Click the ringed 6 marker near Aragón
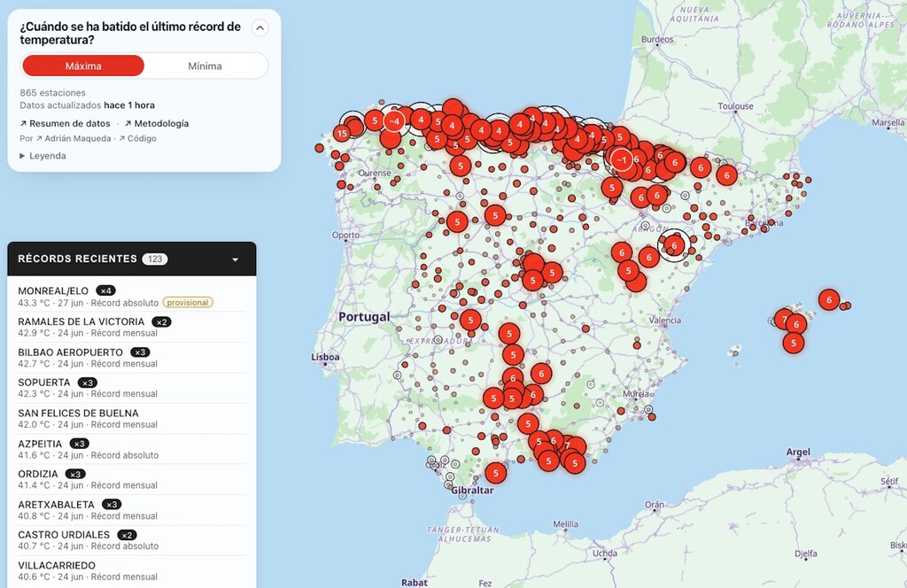The width and height of the screenshot is (907, 588). [674, 245]
